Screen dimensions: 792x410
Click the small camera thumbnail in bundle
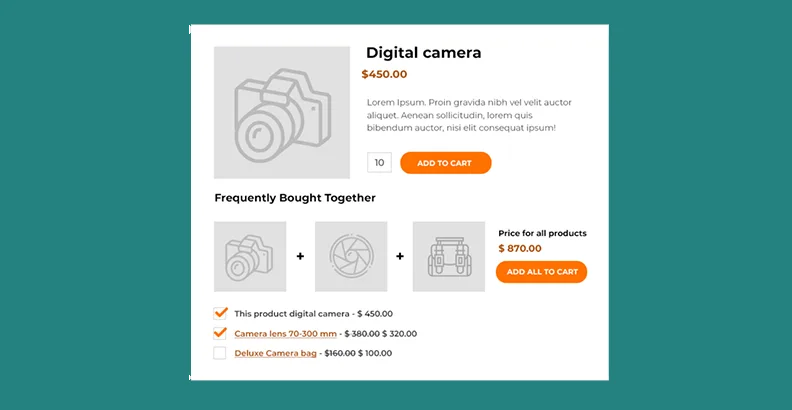250,257
